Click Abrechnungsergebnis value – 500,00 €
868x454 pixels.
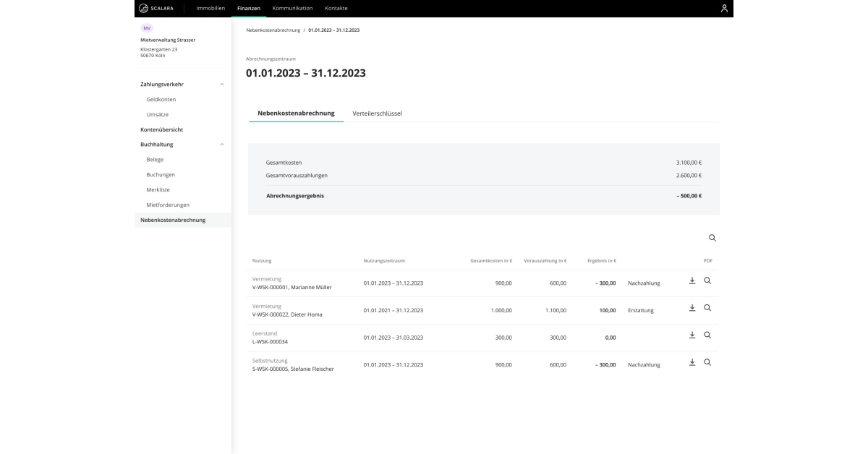(688, 195)
